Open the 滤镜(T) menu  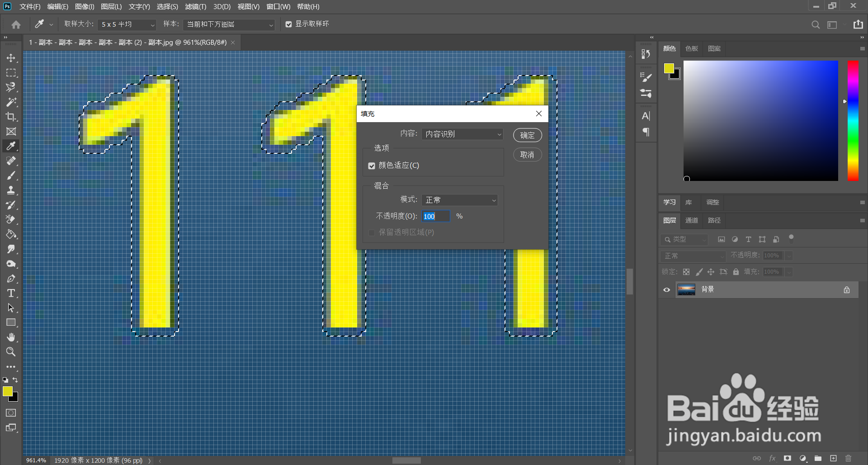pyautogui.click(x=195, y=7)
